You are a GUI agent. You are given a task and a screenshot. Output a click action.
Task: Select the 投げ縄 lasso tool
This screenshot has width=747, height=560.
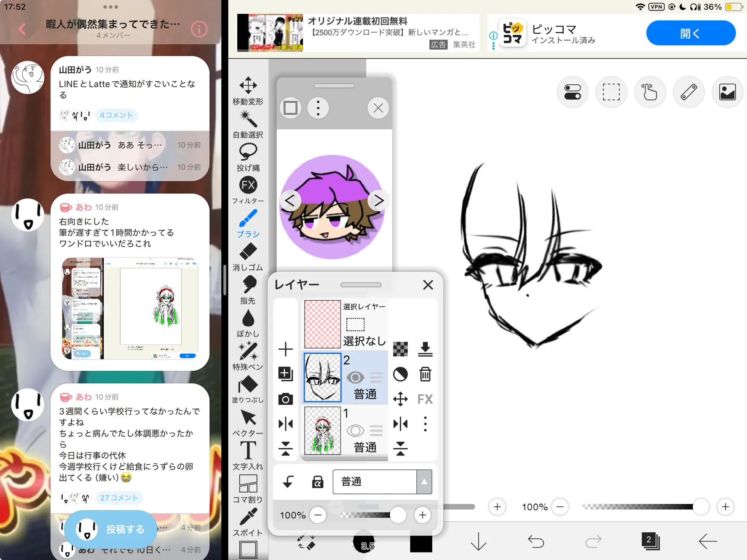pos(248,157)
